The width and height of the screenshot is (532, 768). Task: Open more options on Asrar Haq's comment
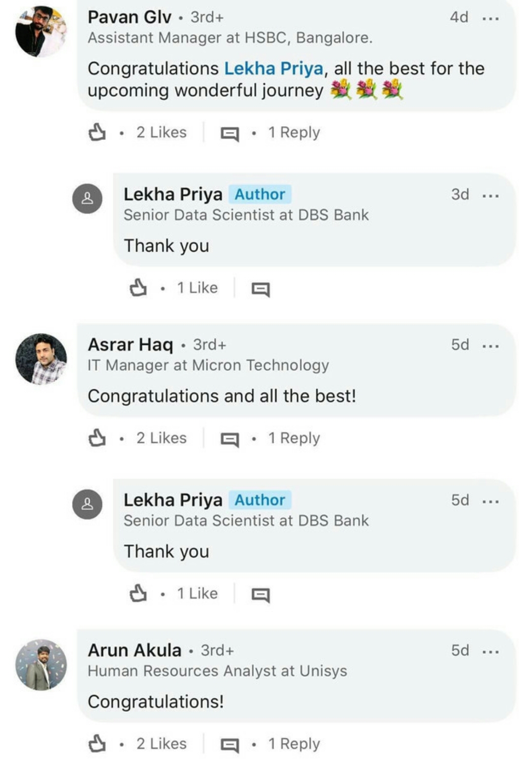coord(491,346)
